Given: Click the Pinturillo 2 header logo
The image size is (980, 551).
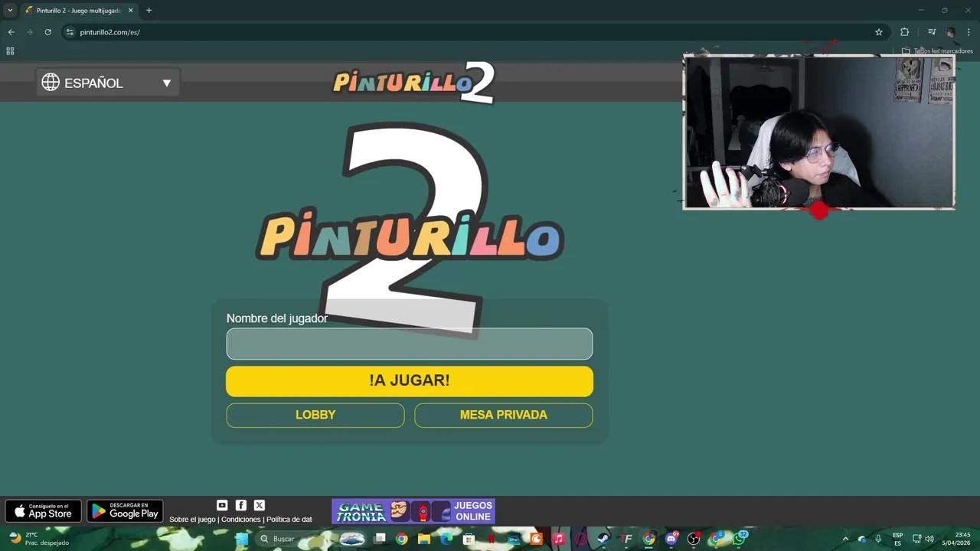Looking at the screenshot, I should click(x=413, y=82).
